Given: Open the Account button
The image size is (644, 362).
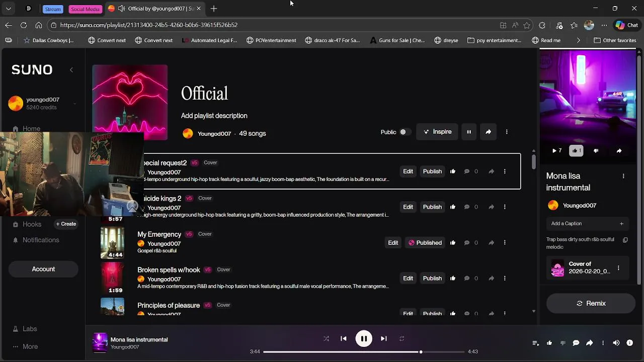Looking at the screenshot, I should tap(43, 269).
